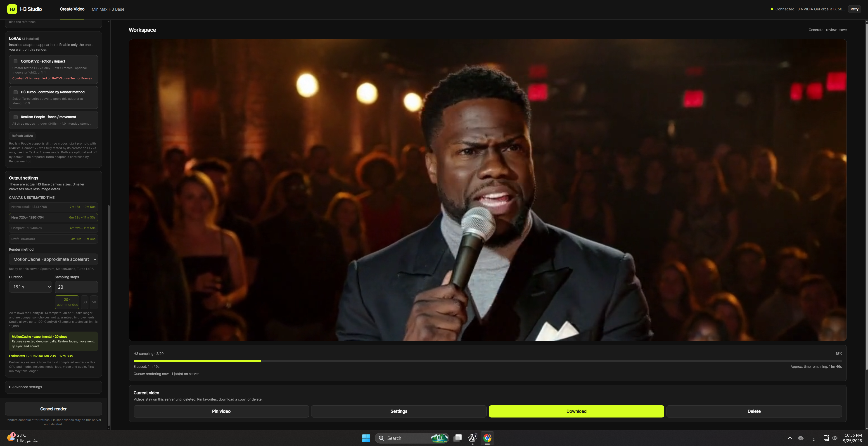Switch to Google Chrome on the taskbar
This screenshot has width=868, height=446.
click(x=487, y=438)
